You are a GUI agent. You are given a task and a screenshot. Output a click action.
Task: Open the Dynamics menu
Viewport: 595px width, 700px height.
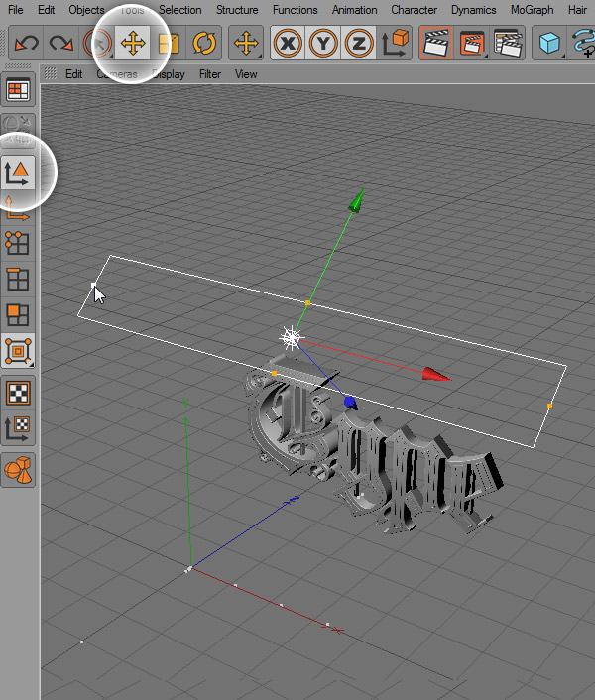pos(474,10)
